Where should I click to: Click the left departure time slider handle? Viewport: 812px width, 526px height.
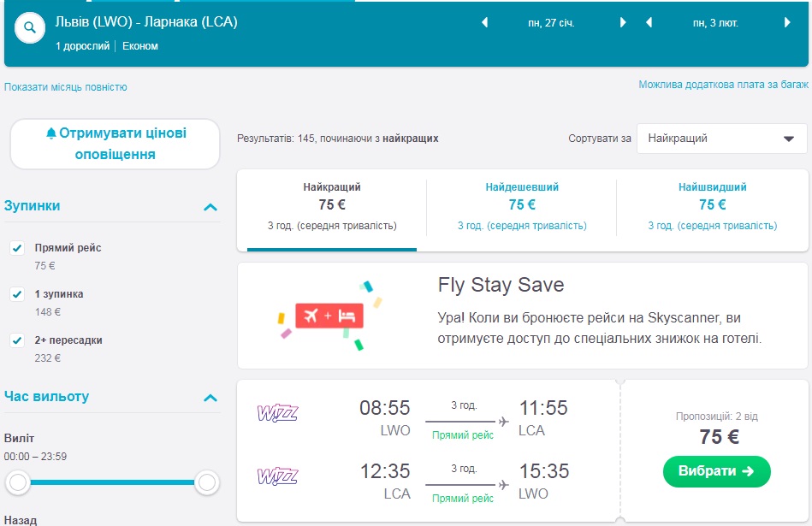coord(18,483)
